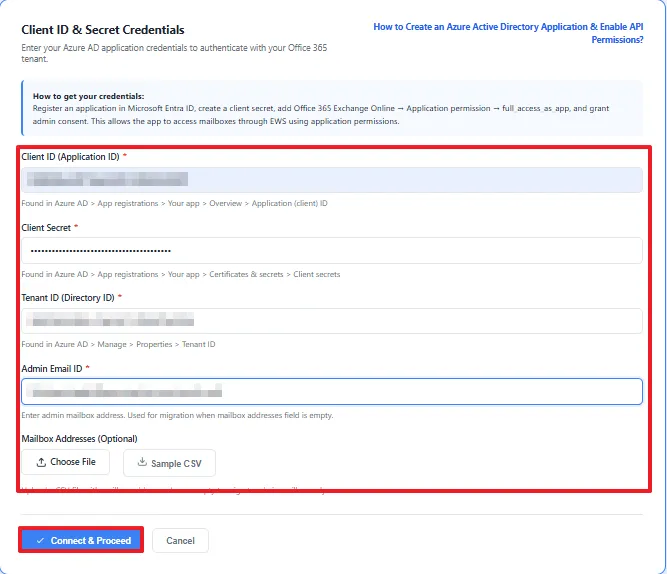
Task: Click the Choose File button
Action: (66, 462)
